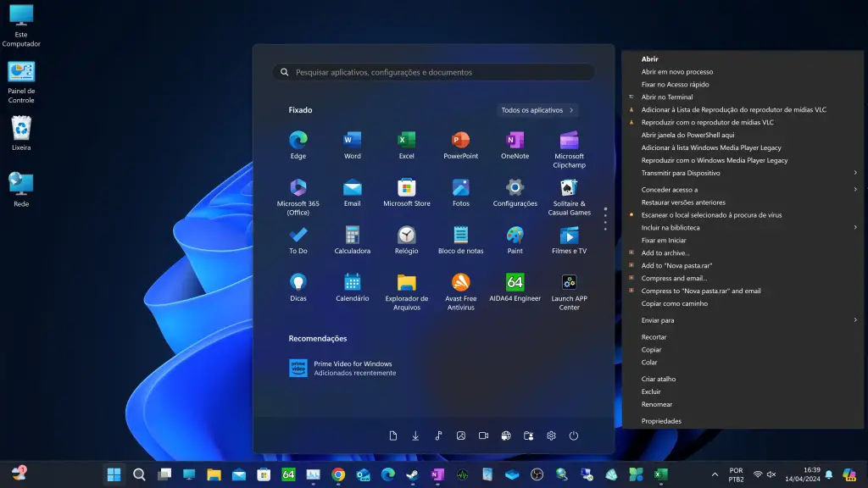The image size is (868, 488).
Task: Open Settings gear in Start menu footer
Action: coord(551,436)
